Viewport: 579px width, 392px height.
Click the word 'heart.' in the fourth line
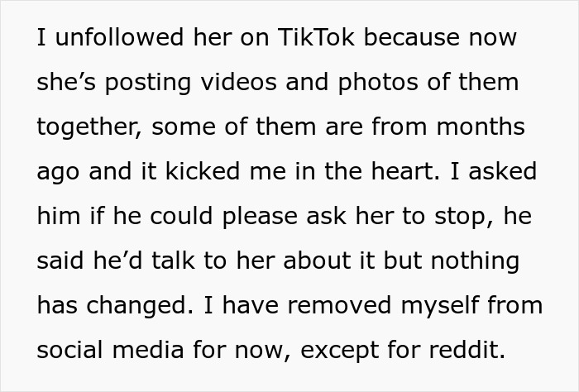point(405,172)
